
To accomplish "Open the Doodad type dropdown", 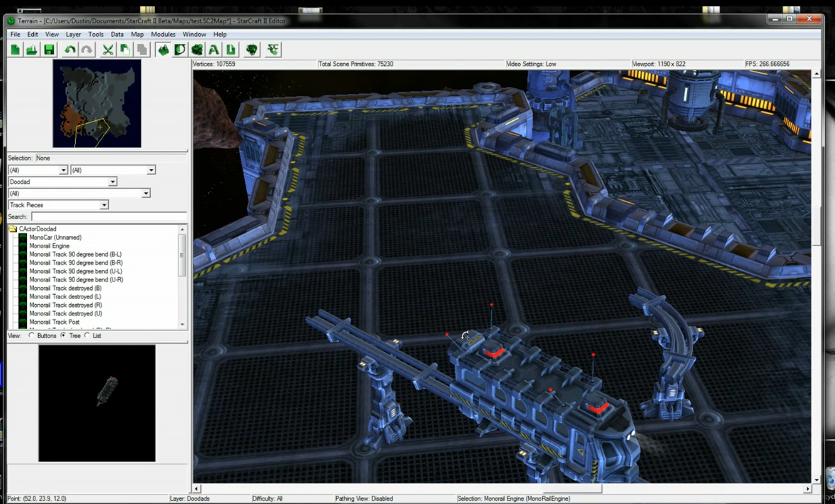I will [112, 182].
